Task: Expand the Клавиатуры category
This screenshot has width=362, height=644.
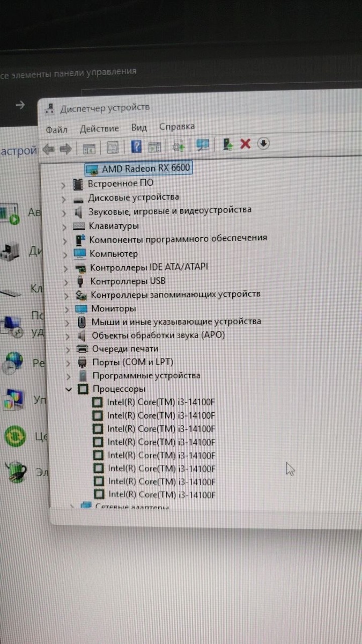Action: [64, 226]
